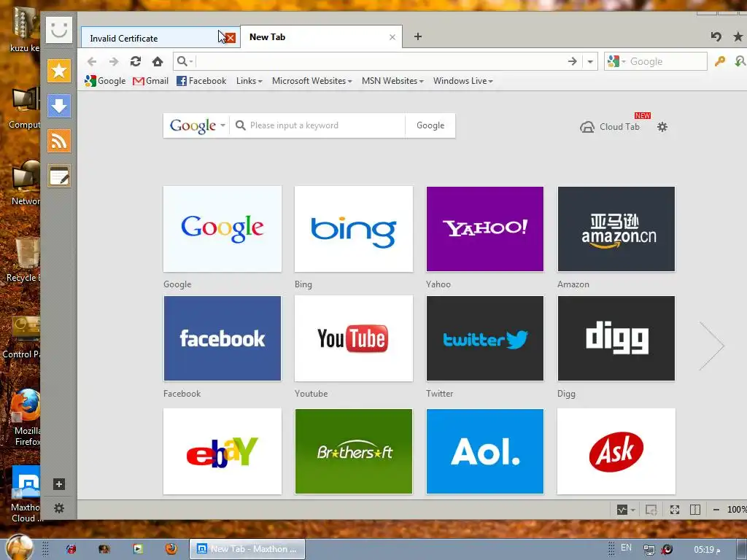Open the Gmail bookmark
Viewport: 747px width, 560px height.
coord(150,81)
